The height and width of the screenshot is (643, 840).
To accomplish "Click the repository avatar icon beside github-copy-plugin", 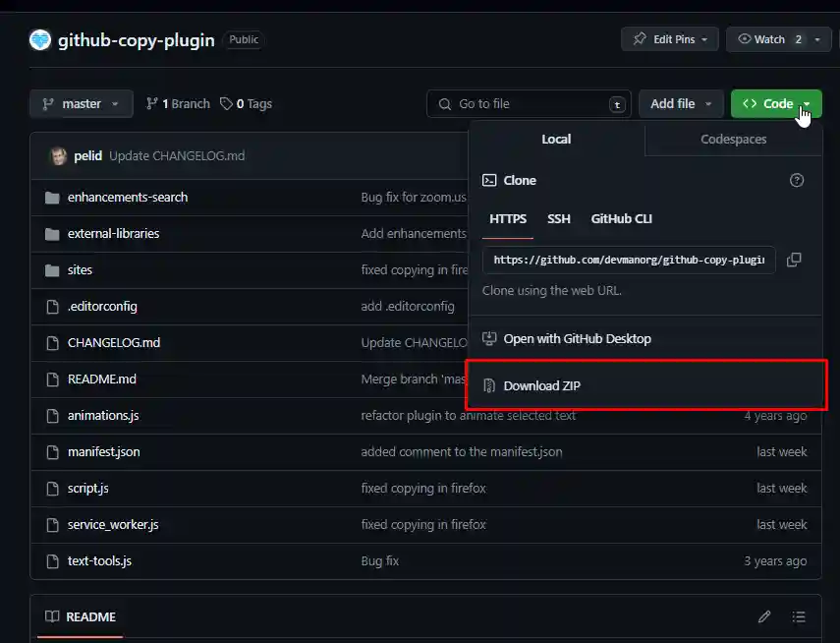I will point(40,39).
